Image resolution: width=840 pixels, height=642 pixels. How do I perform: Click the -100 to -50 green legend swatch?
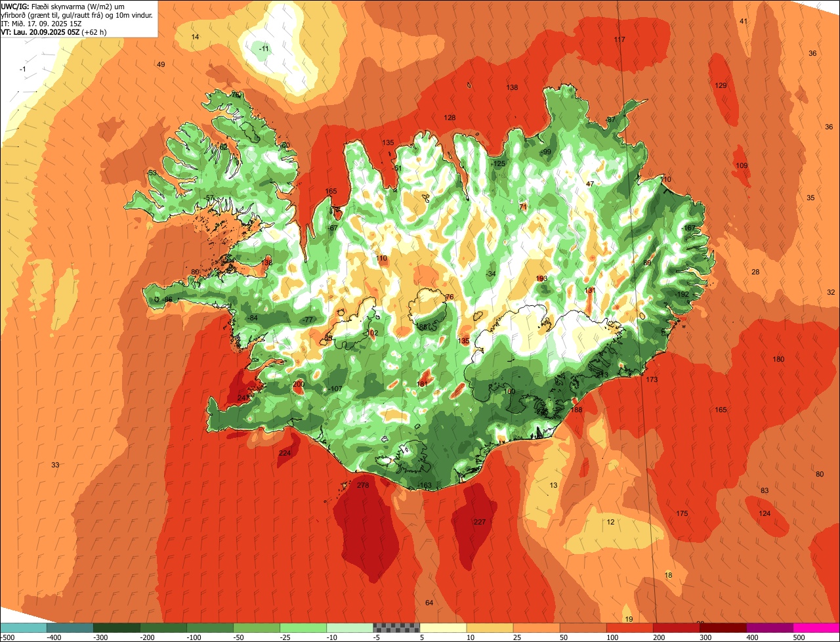tap(210, 628)
